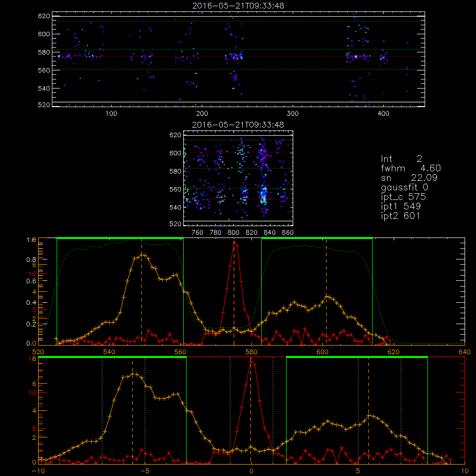This screenshot has height=476, width=476.
Task: Click x-axis tick 800 on middle plot
Action: [x=233, y=233]
